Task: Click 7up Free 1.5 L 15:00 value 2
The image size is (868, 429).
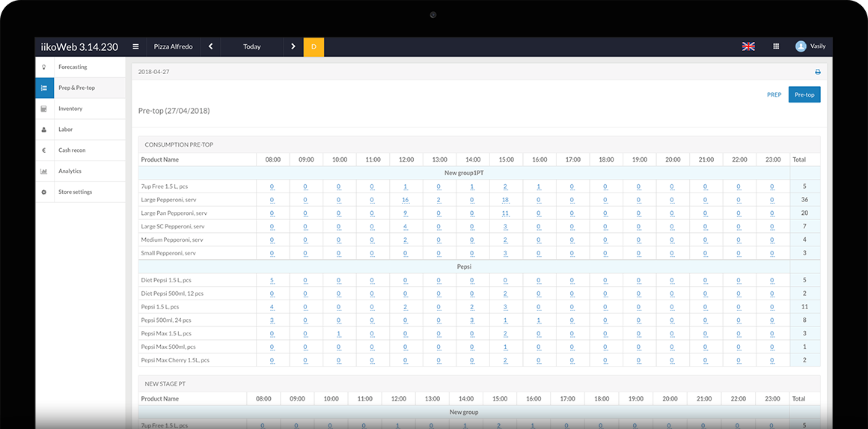Action: click(505, 186)
